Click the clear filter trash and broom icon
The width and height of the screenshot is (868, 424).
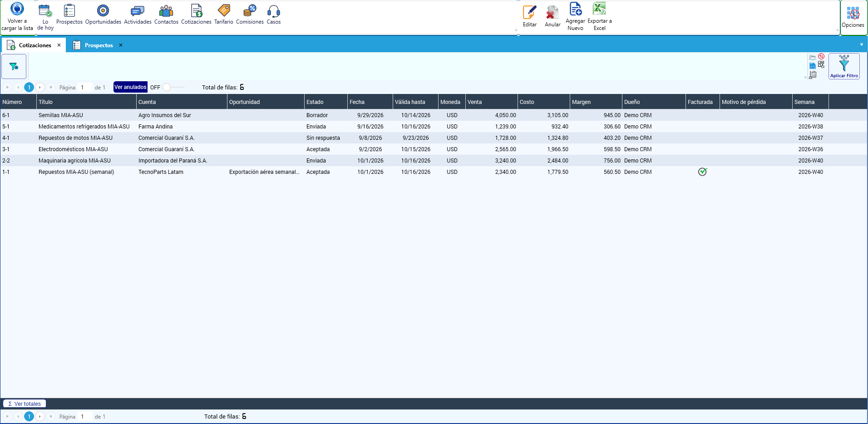[813, 75]
